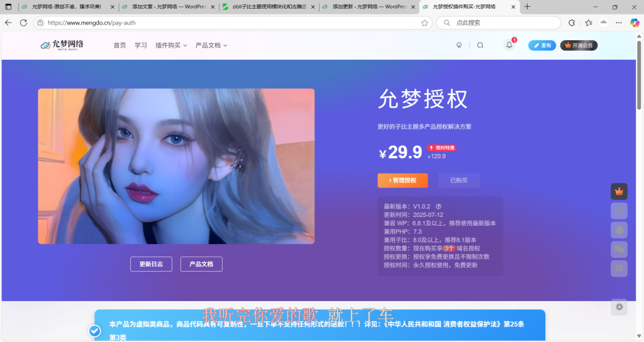Open the notification bell with the red badge
644x342 pixels.
pyautogui.click(x=509, y=45)
